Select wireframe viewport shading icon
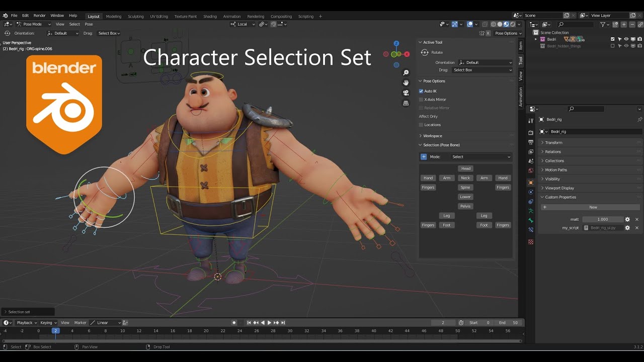644x362 pixels. 493,24
